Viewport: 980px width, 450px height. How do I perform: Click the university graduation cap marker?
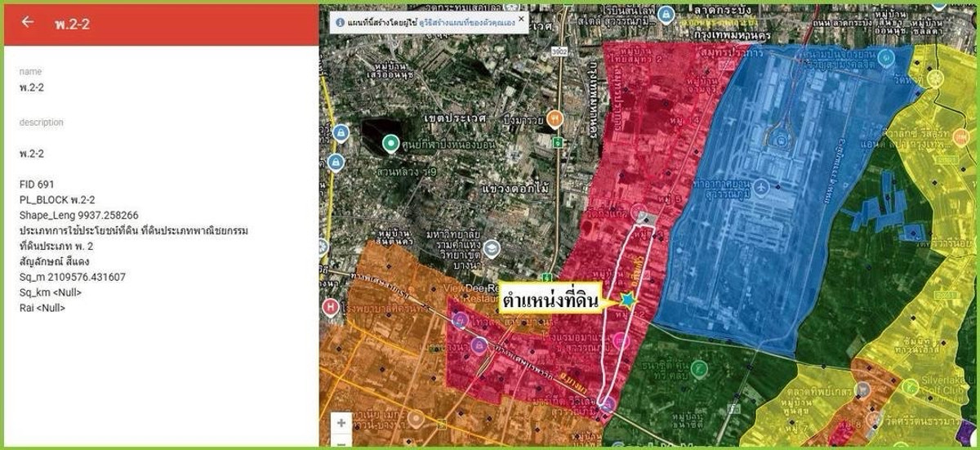[x=492, y=247]
